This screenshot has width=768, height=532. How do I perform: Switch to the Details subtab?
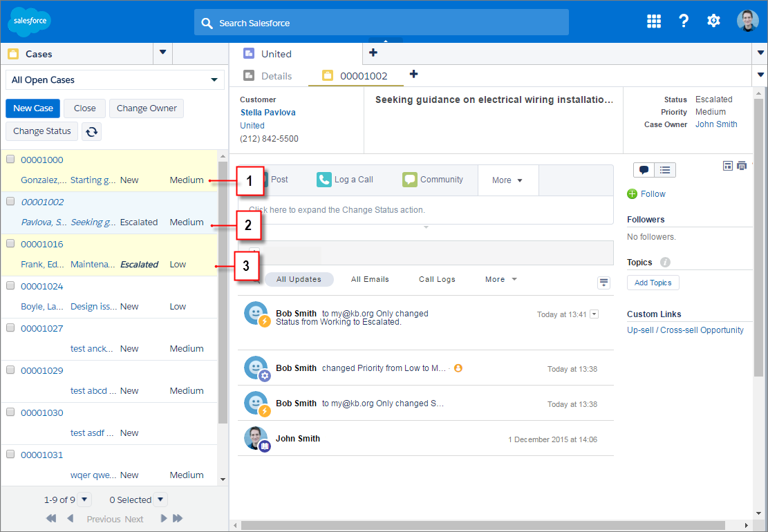click(268, 76)
